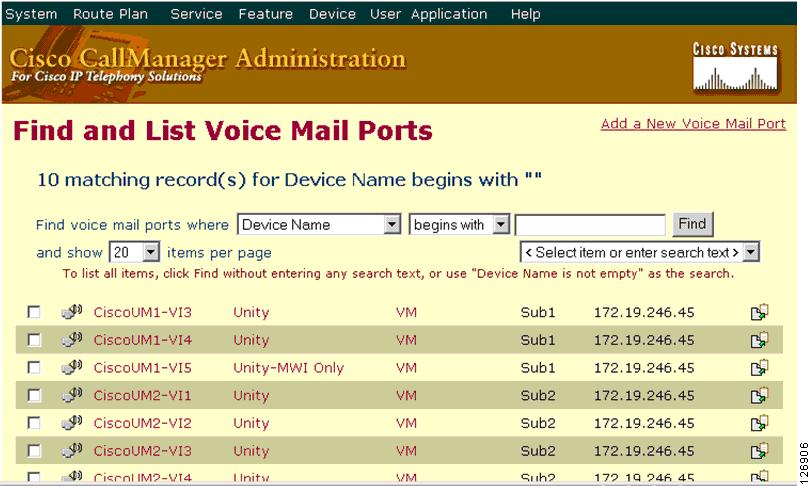Open the CiscoUM1-VI4 port link
This screenshot has height=486, width=811.
pos(142,340)
